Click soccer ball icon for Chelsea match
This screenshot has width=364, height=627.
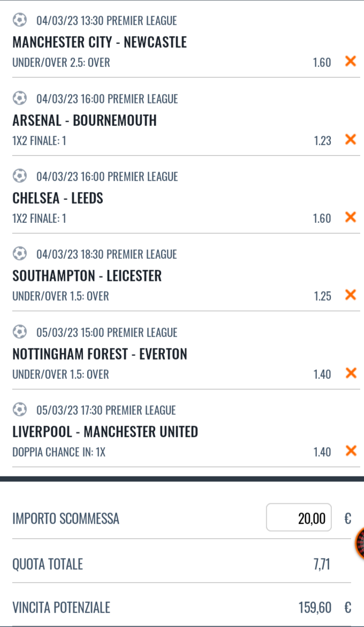click(x=20, y=176)
